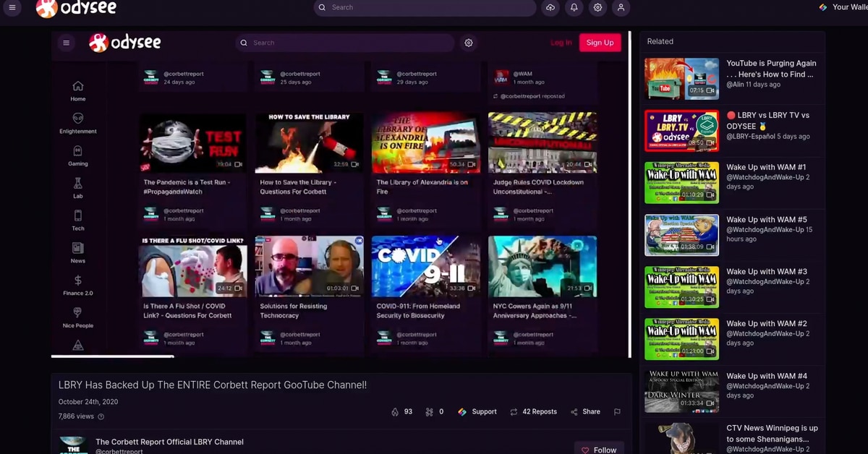Click Support for this video
Screen dimensions: 868x454
pyautogui.click(x=477, y=412)
